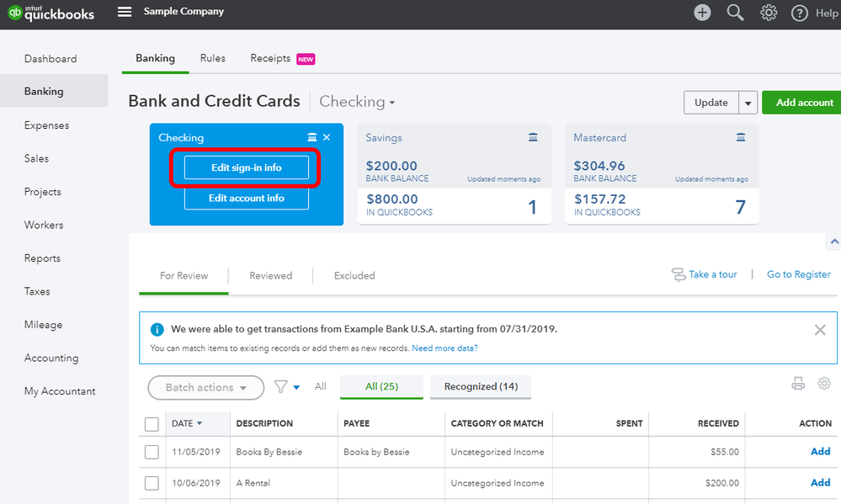
Task: Click the bank icon on Mastercard card
Action: coord(741,137)
